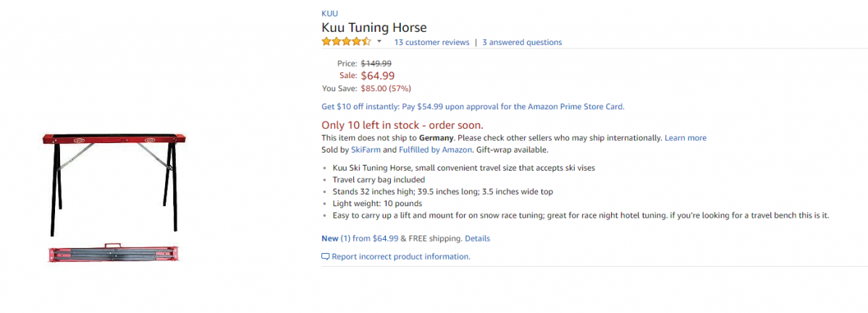Open the 13 customer reviews link

pyautogui.click(x=431, y=42)
